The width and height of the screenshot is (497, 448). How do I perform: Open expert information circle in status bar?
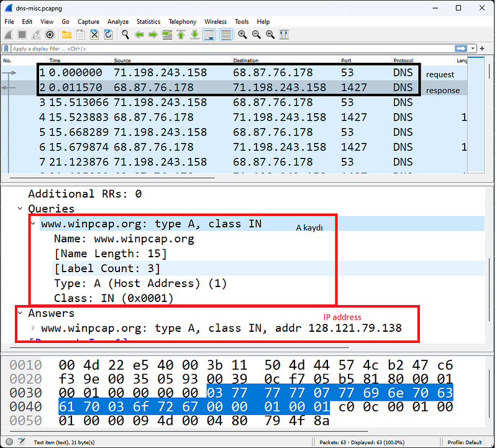pyautogui.click(x=9, y=442)
